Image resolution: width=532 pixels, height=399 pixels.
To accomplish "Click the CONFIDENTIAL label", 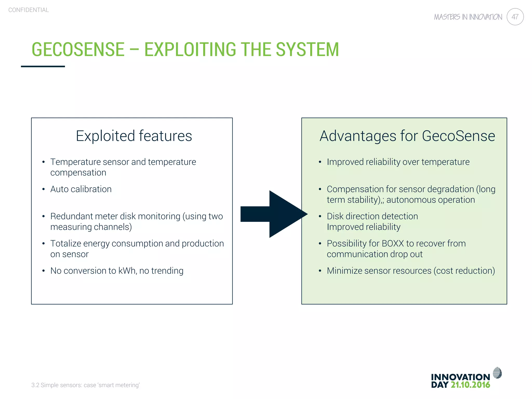I will coord(29,10).
